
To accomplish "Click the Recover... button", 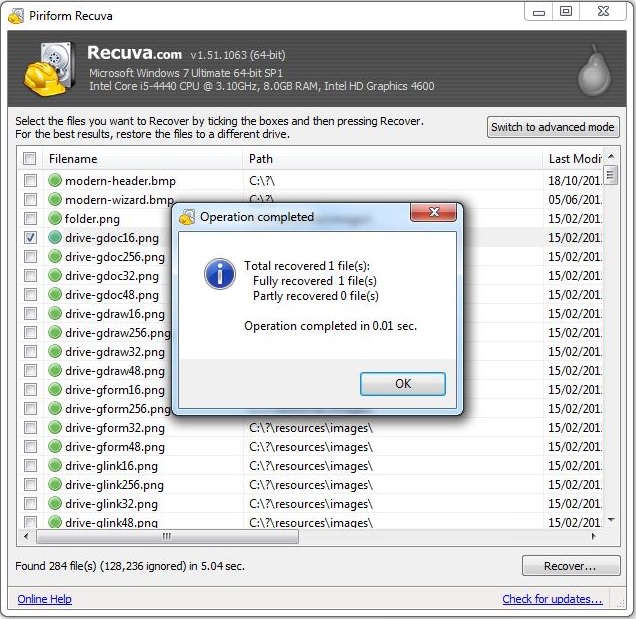I will point(571,566).
